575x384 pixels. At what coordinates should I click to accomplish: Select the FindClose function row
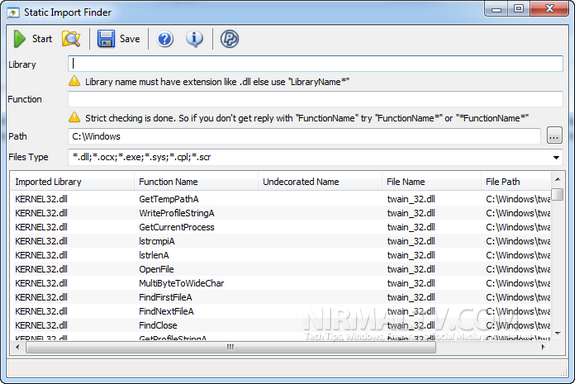(281, 325)
